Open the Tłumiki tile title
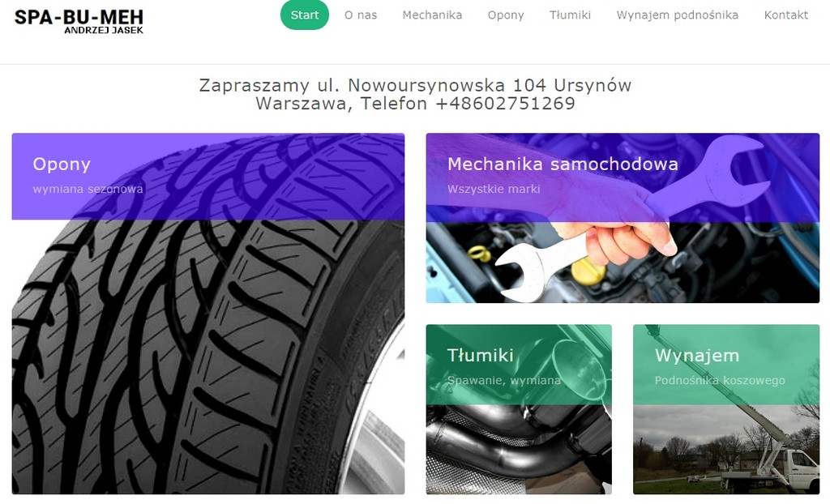 click(x=480, y=355)
